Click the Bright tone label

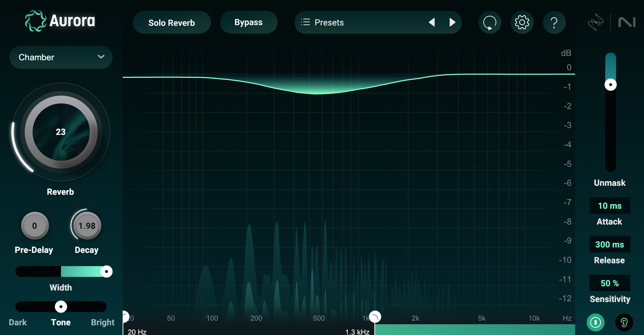pyautogui.click(x=103, y=322)
